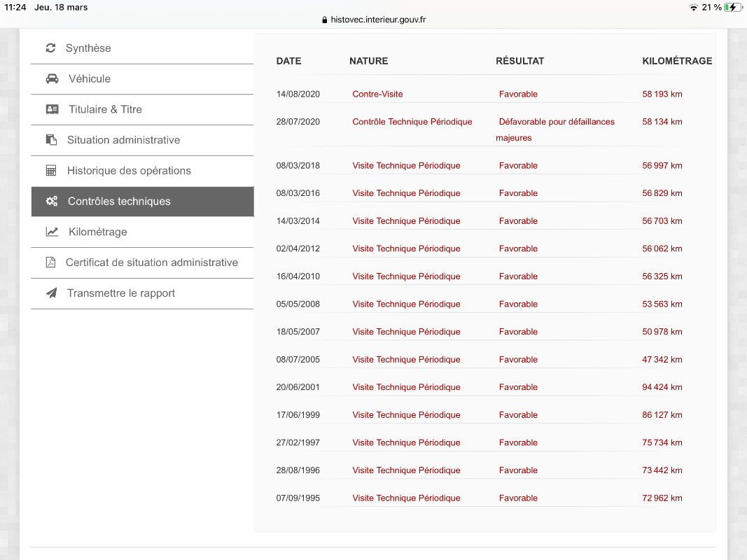Click the PDF icon for Certificat de situation
This screenshot has height=560, width=747.
click(50, 262)
